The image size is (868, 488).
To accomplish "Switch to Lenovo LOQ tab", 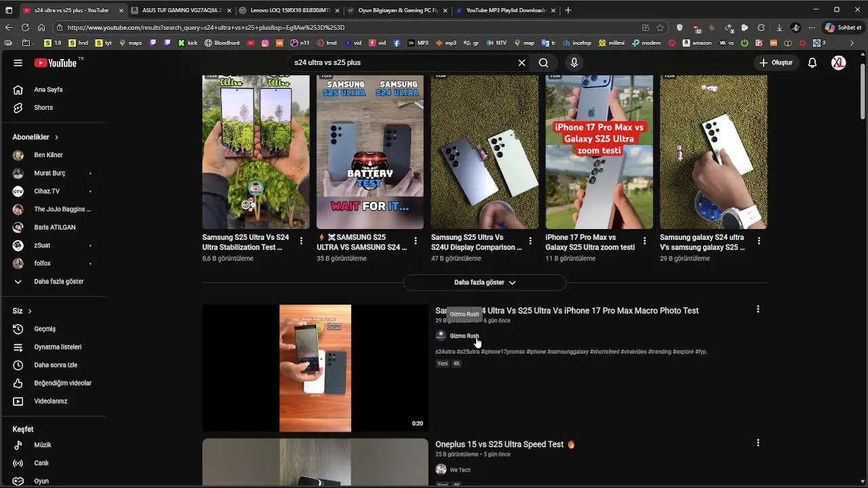I will [x=289, y=10].
